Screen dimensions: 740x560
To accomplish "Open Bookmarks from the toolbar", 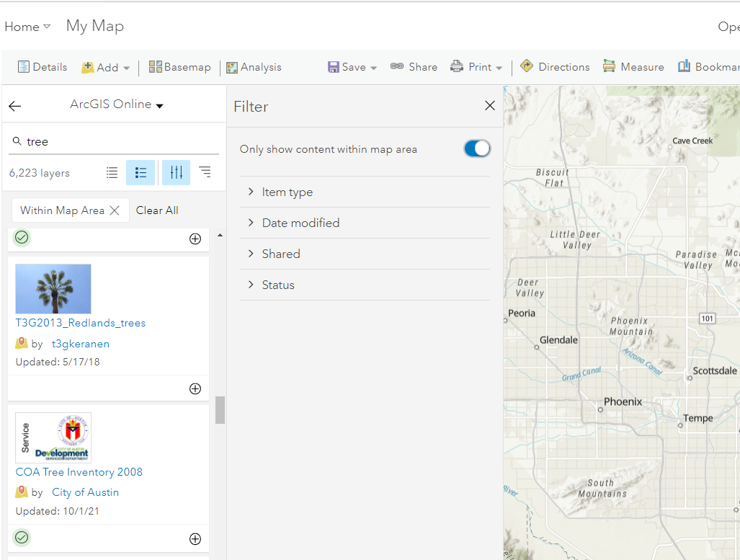I will coord(709,66).
